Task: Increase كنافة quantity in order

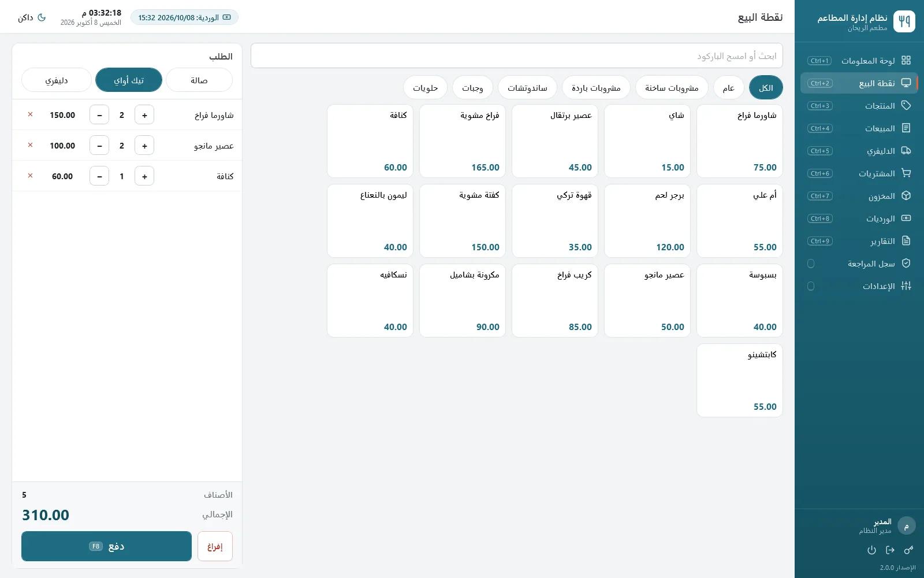Action: [144, 176]
